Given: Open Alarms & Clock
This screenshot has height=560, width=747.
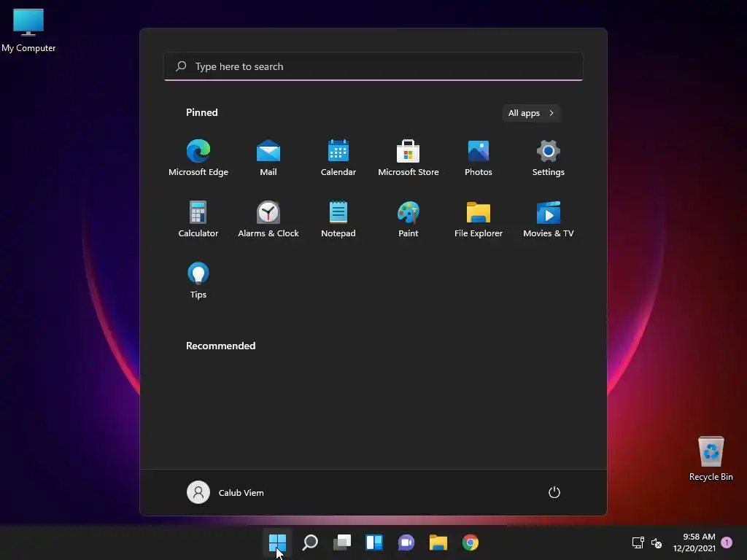Looking at the screenshot, I should click(268, 219).
